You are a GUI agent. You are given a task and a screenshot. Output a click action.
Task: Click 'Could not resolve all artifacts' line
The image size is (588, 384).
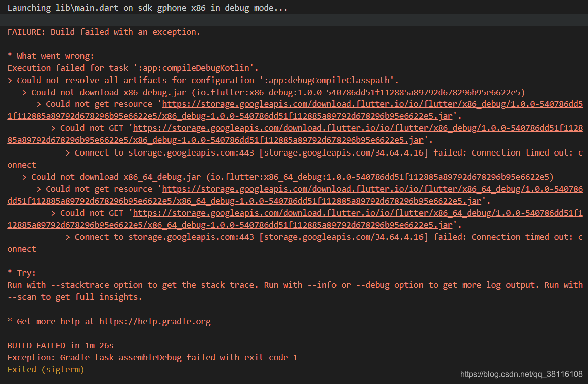pos(203,80)
